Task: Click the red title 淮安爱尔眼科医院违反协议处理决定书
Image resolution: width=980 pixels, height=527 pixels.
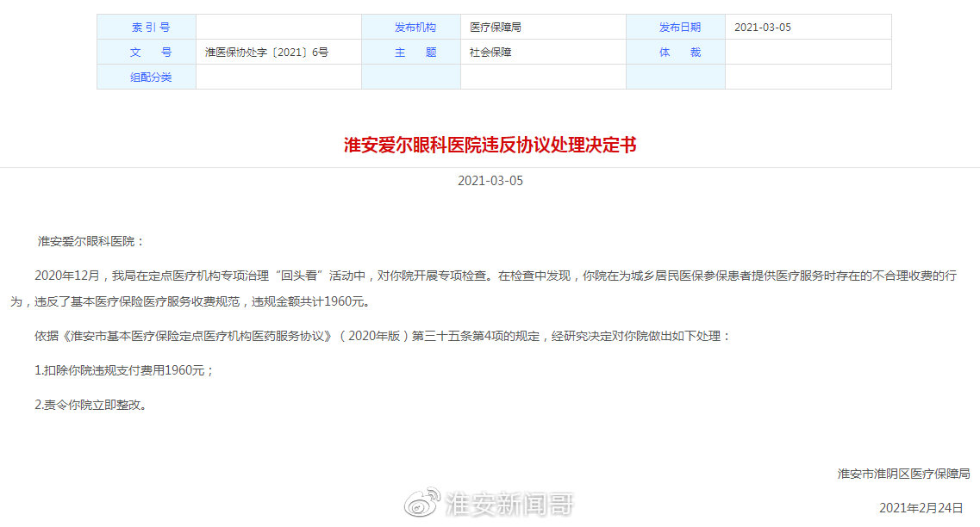Action: click(x=490, y=145)
